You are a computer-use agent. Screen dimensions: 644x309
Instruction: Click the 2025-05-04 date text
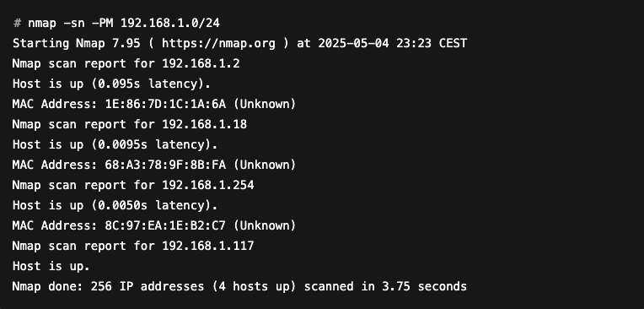click(354, 44)
